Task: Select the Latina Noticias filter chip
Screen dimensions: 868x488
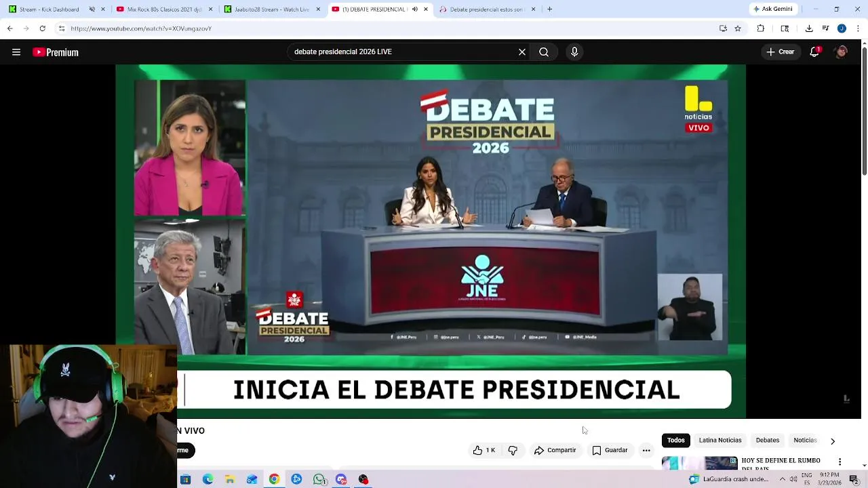Action: click(x=720, y=441)
